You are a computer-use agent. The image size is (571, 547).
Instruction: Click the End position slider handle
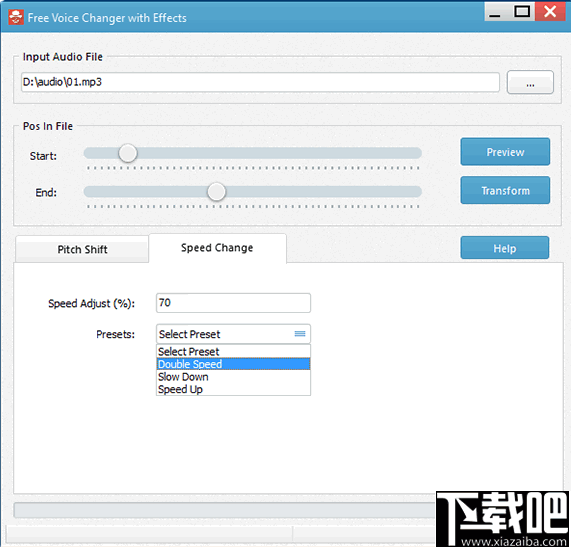(x=216, y=192)
